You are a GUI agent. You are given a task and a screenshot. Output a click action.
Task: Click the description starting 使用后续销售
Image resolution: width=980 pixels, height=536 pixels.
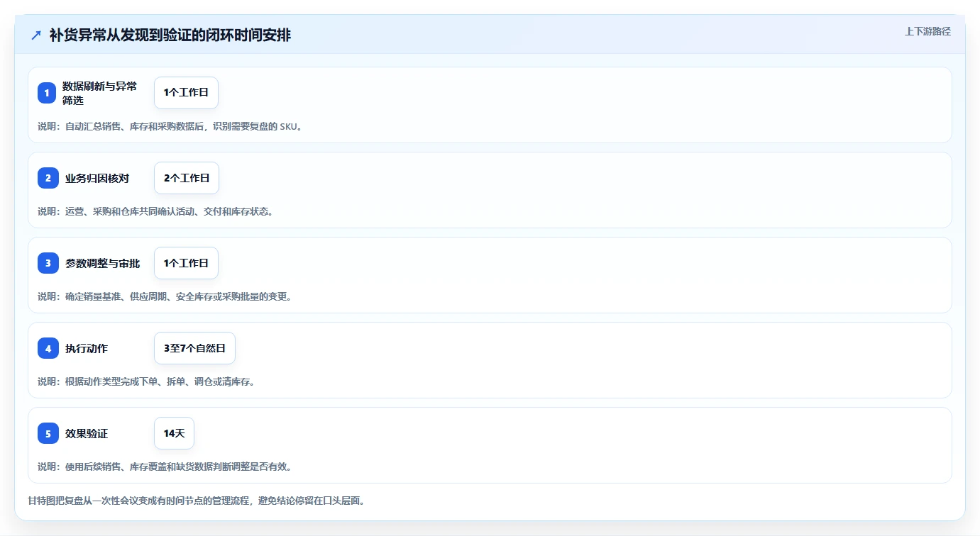(165, 467)
